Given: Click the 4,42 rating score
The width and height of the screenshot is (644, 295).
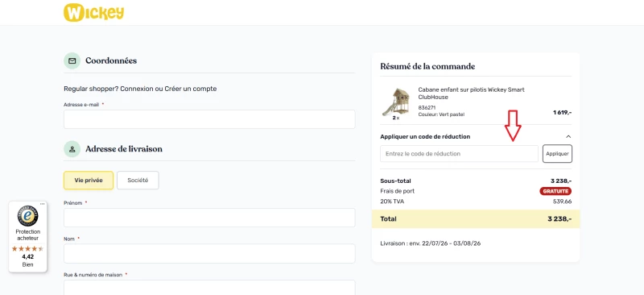Looking at the screenshot, I should click(28, 257).
